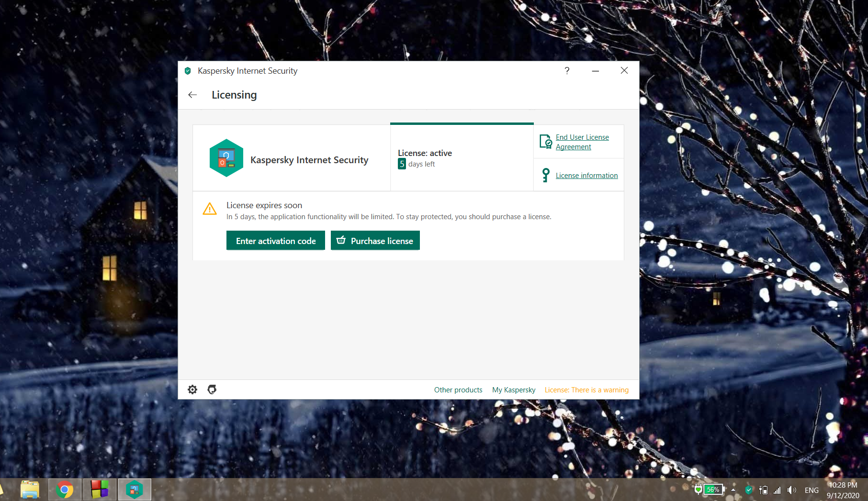The image size is (868, 501).
Task: Click the '5' days left counter badge
Action: (402, 164)
